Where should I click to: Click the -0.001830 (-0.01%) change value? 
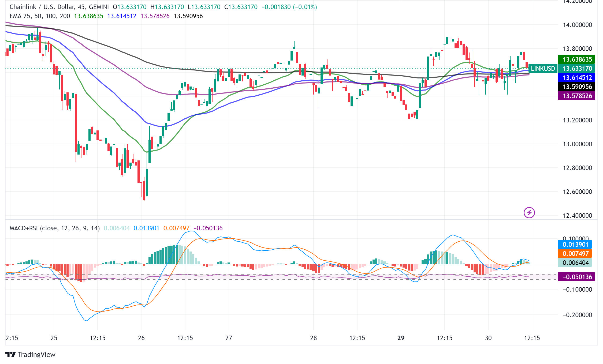click(289, 7)
